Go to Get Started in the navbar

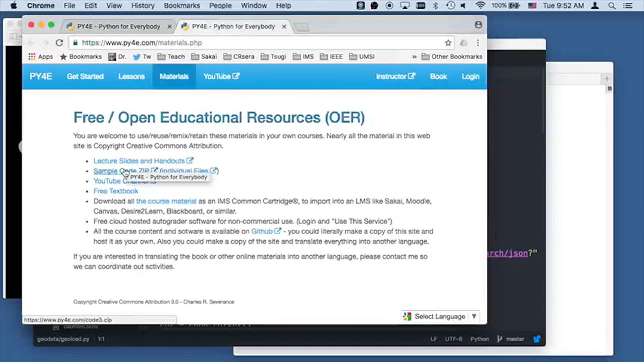click(85, 76)
